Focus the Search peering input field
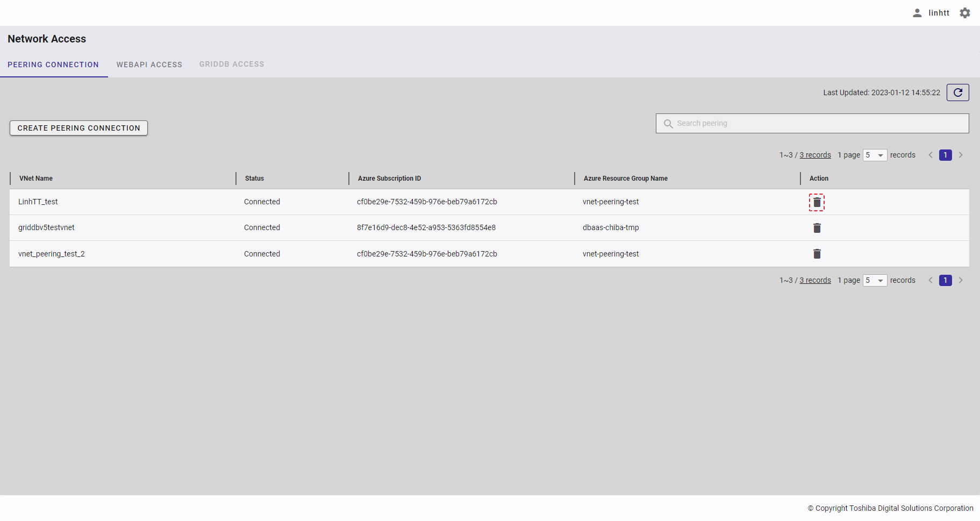The image size is (980, 521). (817, 123)
